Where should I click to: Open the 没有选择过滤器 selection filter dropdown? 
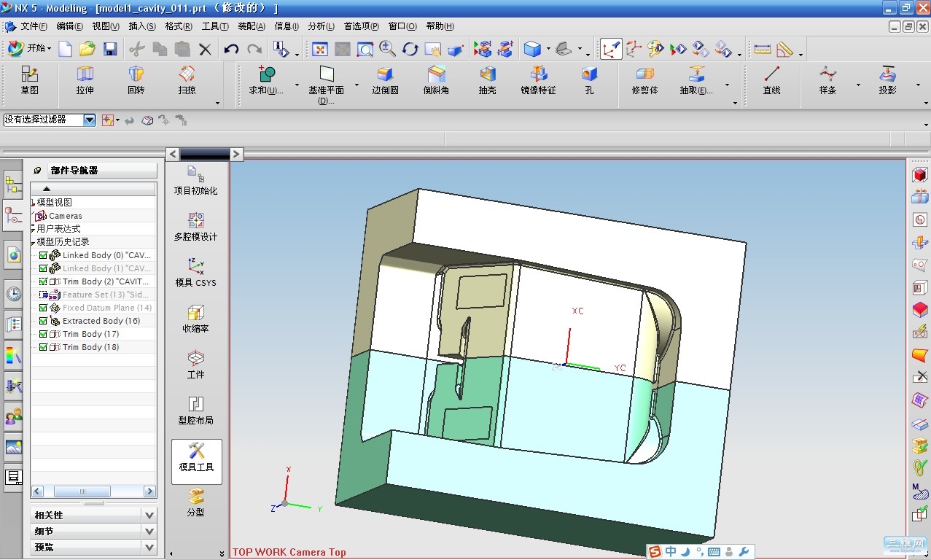(90, 120)
